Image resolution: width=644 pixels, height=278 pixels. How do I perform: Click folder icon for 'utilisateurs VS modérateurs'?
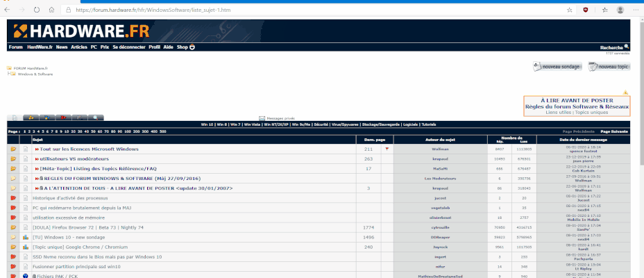click(13, 158)
